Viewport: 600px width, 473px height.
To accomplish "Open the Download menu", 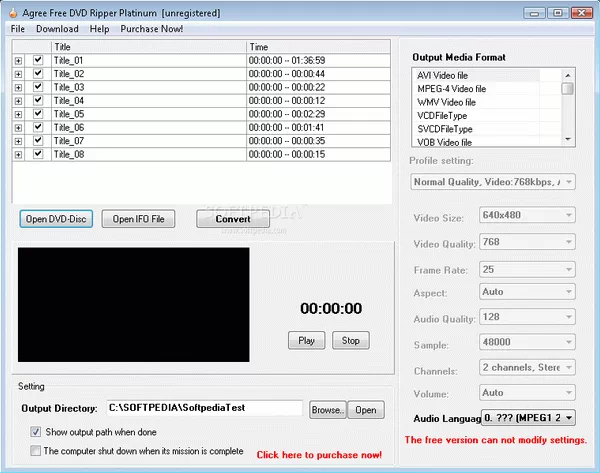I will click(57, 29).
